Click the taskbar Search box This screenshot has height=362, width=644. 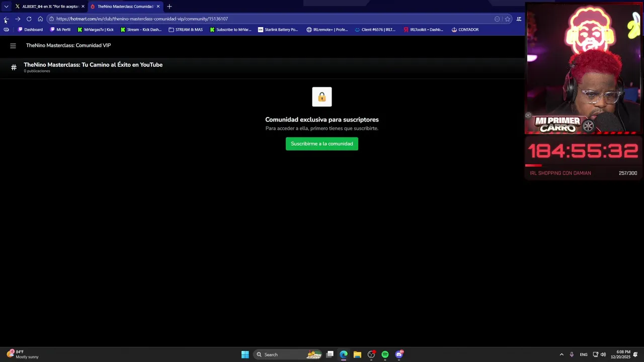pyautogui.click(x=288, y=354)
